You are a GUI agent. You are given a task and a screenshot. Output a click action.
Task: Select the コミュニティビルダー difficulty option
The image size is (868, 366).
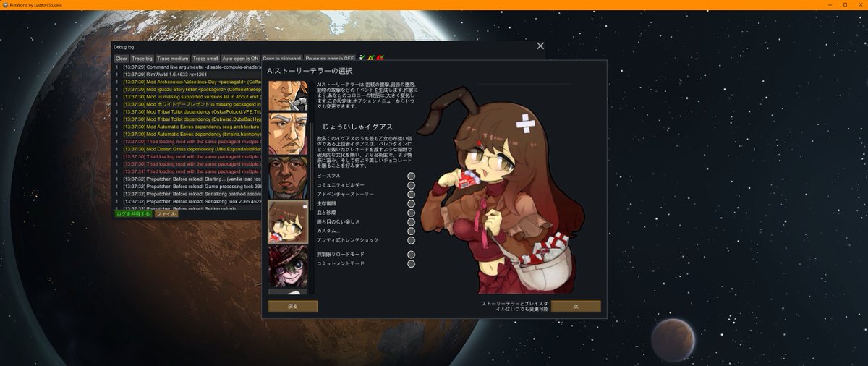[x=411, y=185]
